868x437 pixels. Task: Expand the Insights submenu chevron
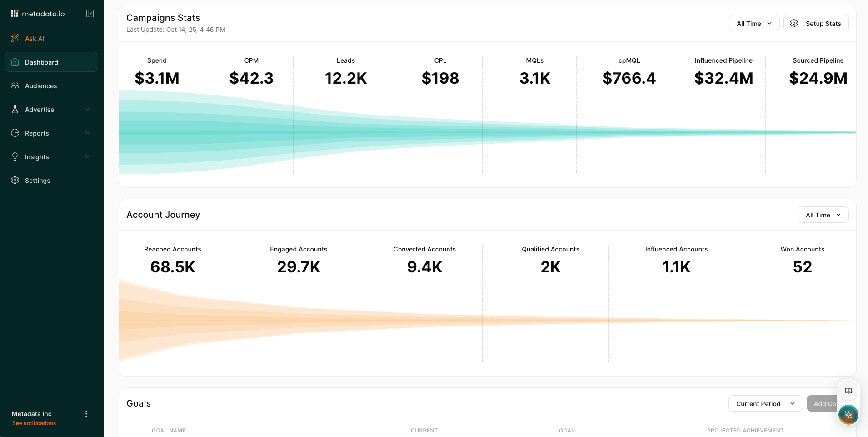[x=88, y=156]
